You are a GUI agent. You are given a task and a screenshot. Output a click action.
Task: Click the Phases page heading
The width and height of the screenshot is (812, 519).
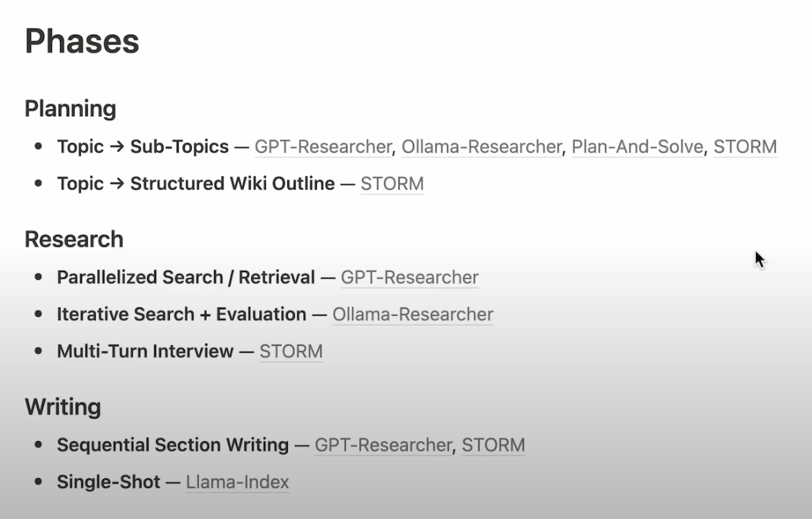[82, 41]
